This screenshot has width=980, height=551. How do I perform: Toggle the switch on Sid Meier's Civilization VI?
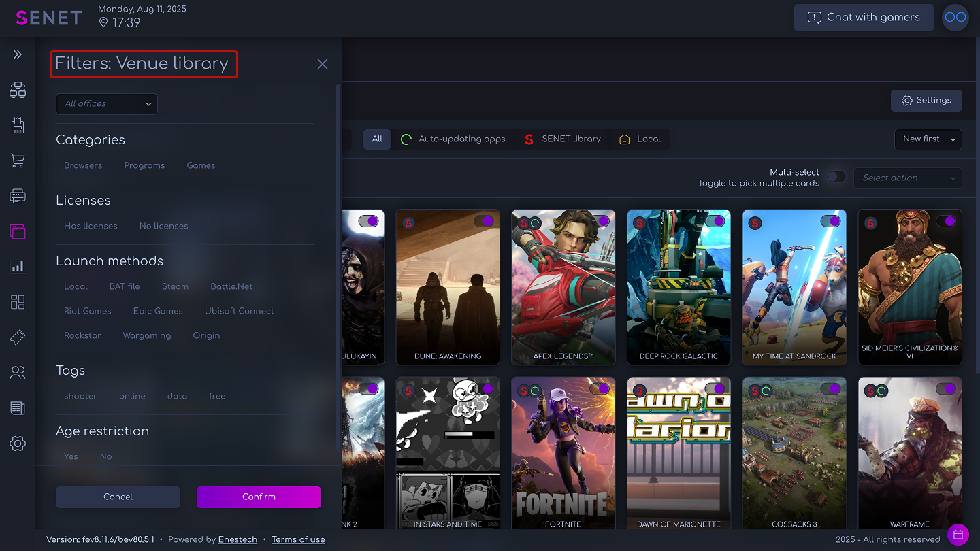[x=946, y=221]
